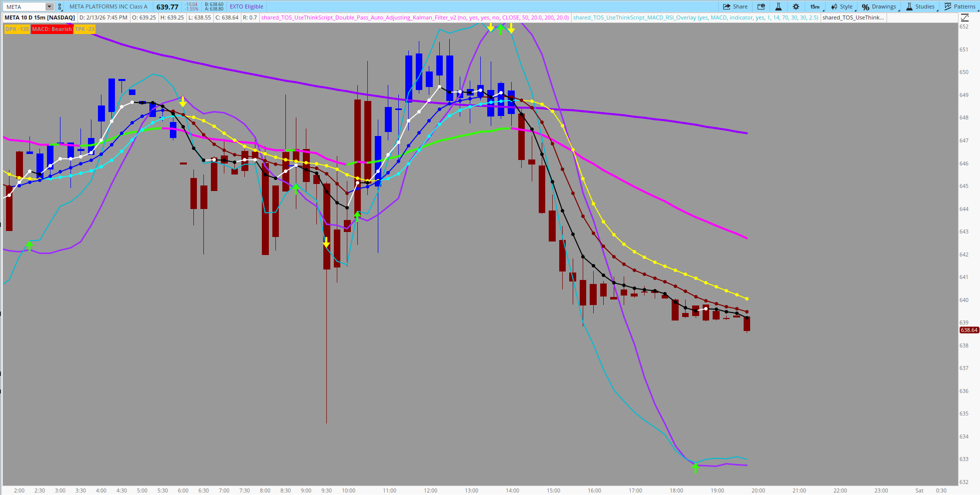
Task: Click the symbol link icon beside META
Action: pyautogui.click(x=60, y=6)
